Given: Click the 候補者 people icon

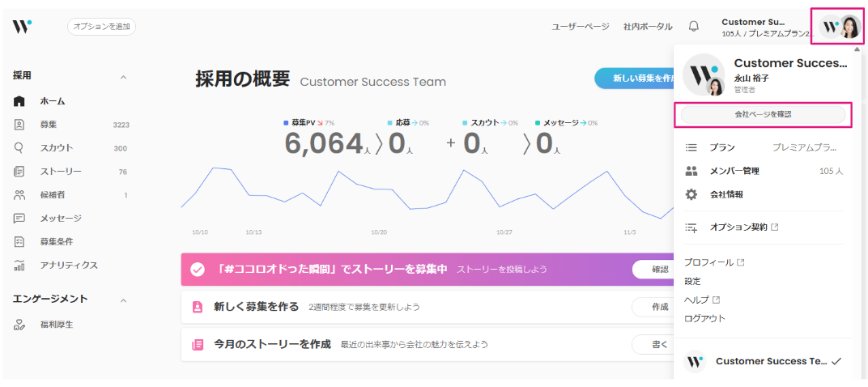Looking at the screenshot, I should (19, 195).
